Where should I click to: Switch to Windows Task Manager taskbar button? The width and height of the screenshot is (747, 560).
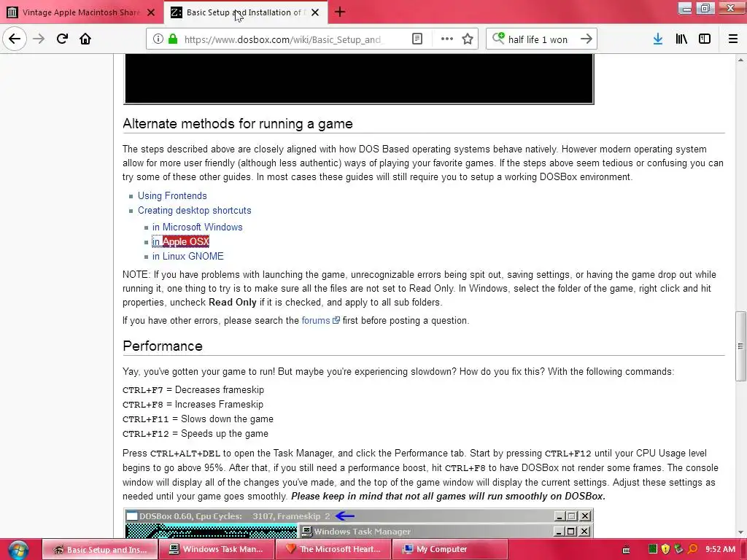[x=217, y=550]
